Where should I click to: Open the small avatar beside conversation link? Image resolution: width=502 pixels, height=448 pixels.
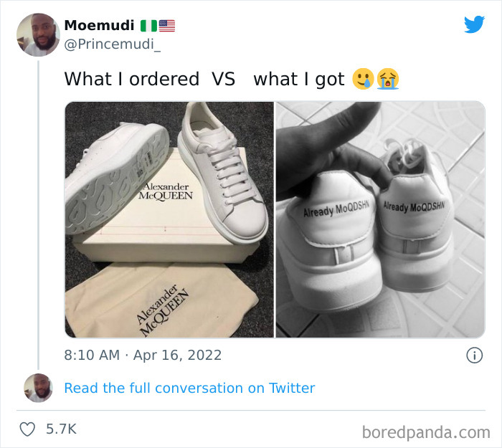click(x=38, y=388)
